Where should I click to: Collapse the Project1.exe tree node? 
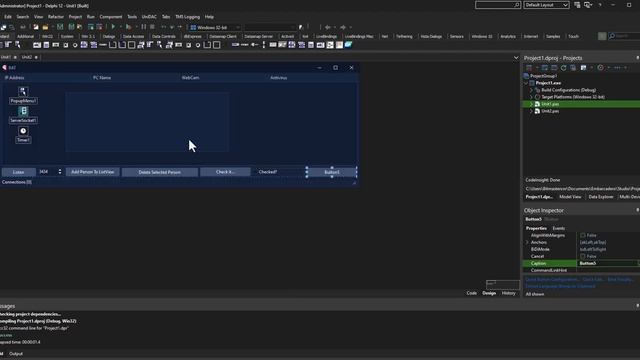[x=526, y=83]
